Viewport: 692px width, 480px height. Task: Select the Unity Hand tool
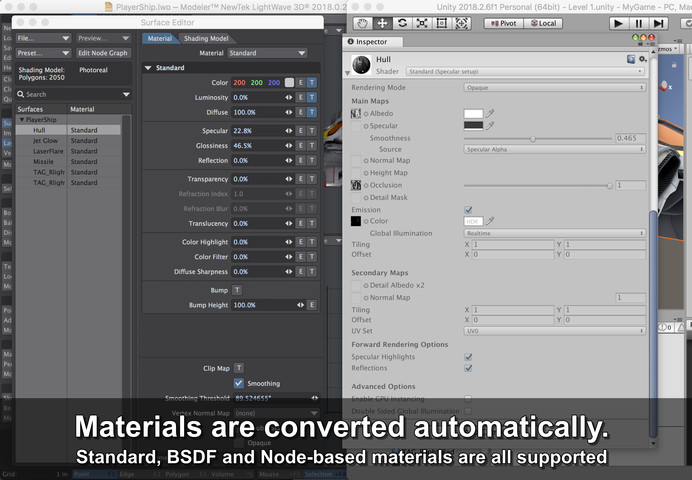point(362,23)
